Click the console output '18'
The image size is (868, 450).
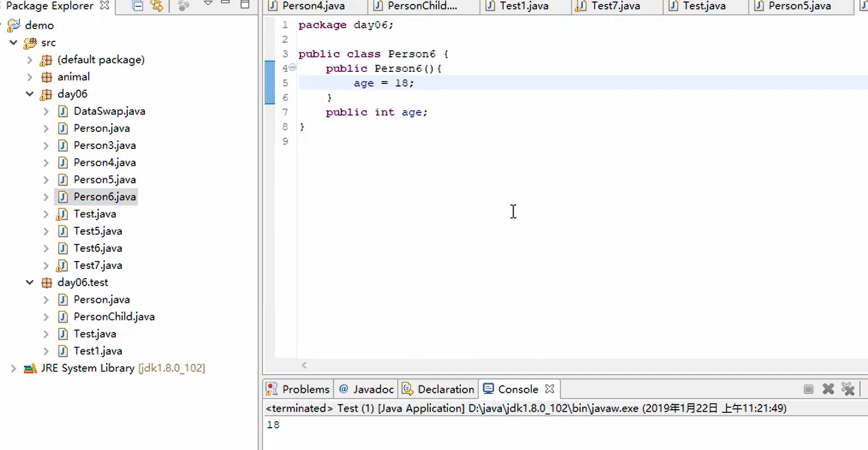click(x=273, y=425)
